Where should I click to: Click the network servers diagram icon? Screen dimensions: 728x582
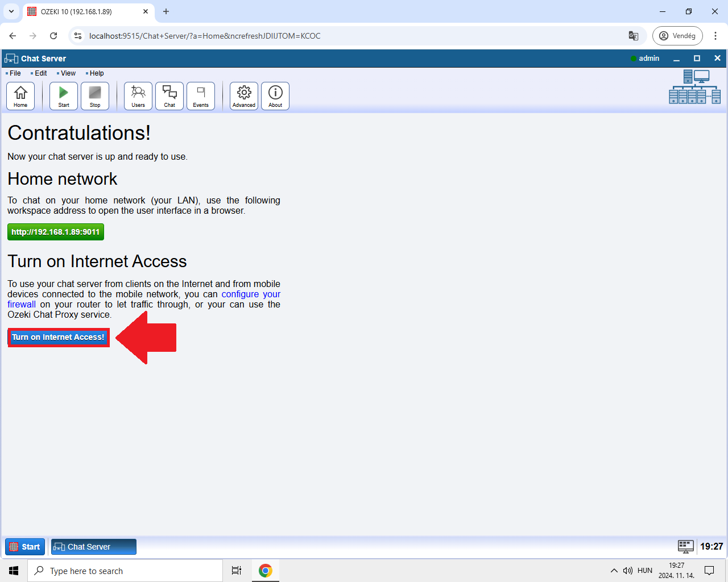(x=694, y=87)
